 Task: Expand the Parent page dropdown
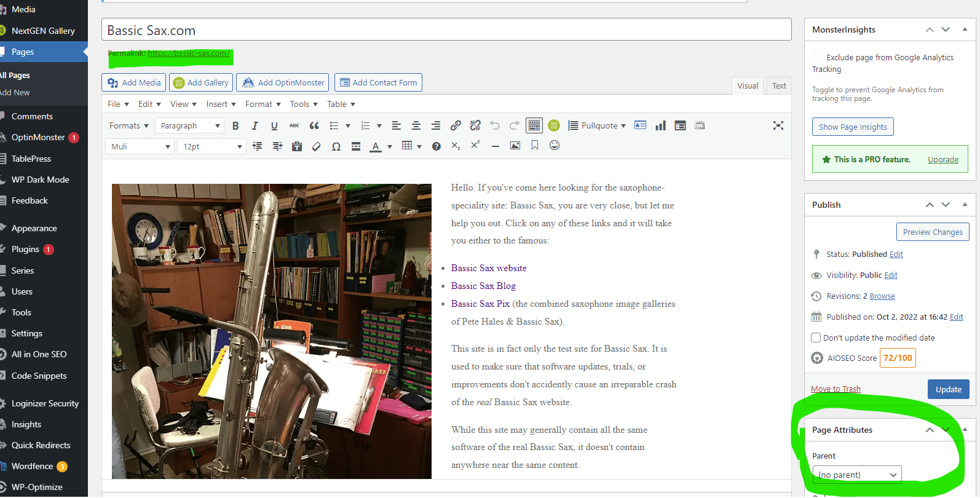click(857, 475)
